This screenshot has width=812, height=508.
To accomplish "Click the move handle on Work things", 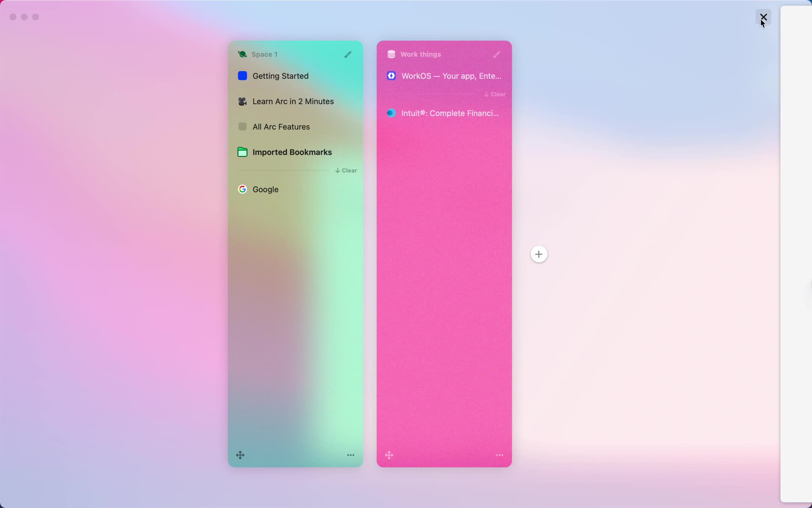I will click(x=389, y=456).
